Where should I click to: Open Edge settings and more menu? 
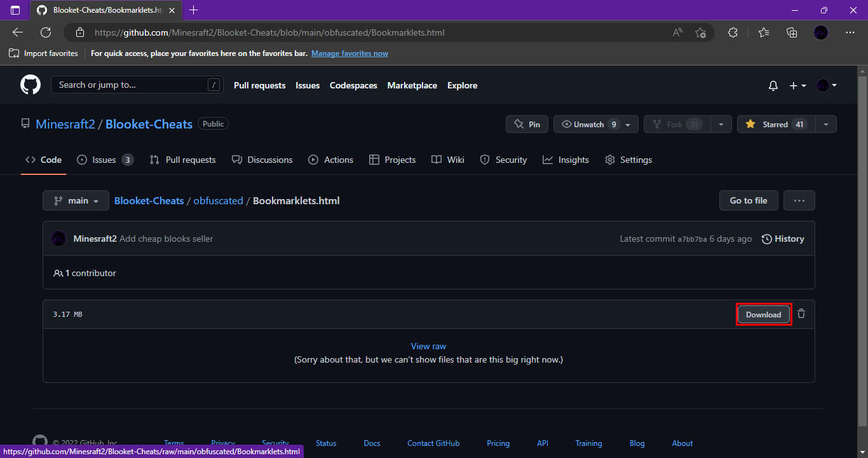coord(850,32)
